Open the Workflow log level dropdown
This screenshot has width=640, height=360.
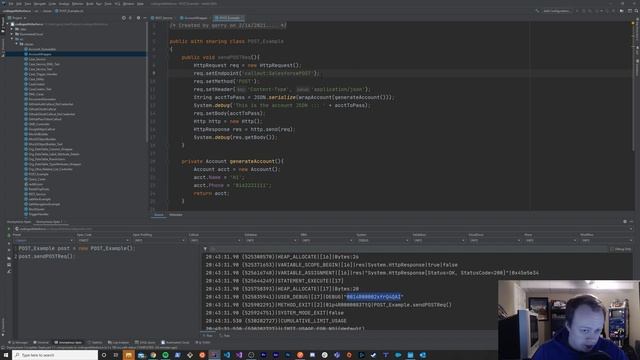[606, 240]
